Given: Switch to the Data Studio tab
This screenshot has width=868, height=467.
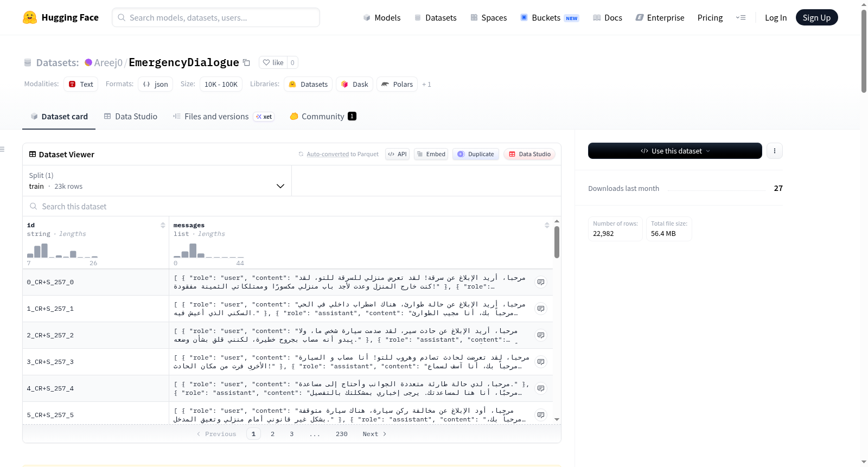Looking at the screenshot, I should tap(131, 116).
